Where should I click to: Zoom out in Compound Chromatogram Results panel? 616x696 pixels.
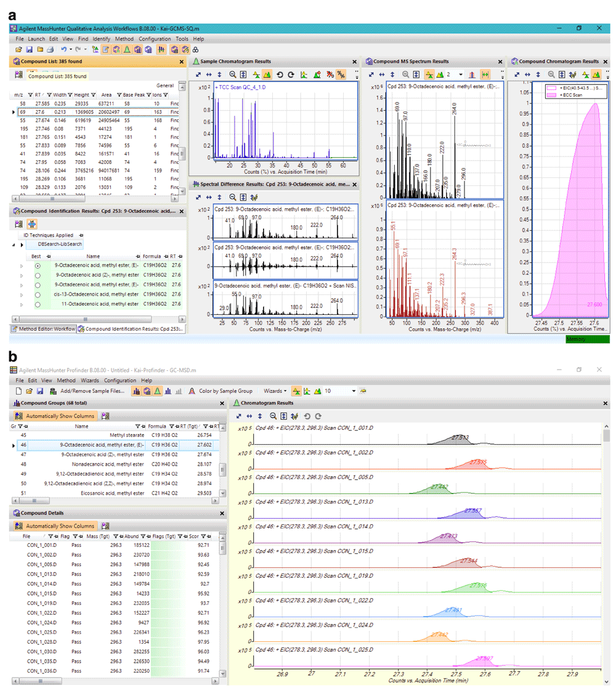(x=551, y=75)
